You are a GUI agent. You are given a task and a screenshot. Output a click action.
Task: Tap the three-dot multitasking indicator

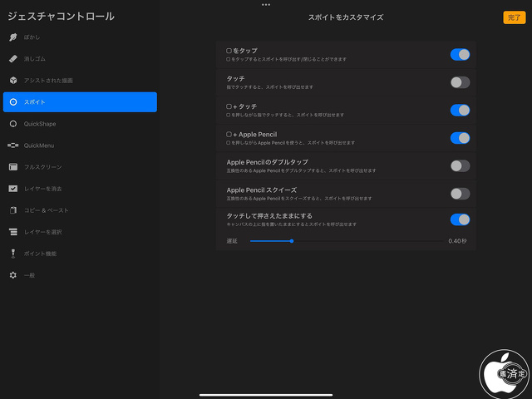(266, 5)
